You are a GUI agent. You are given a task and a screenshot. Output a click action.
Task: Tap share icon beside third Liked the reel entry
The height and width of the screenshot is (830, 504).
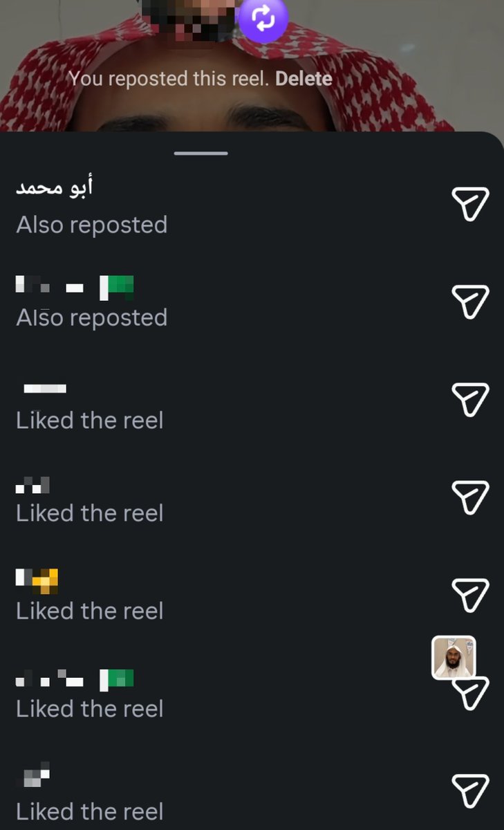pos(470,596)
